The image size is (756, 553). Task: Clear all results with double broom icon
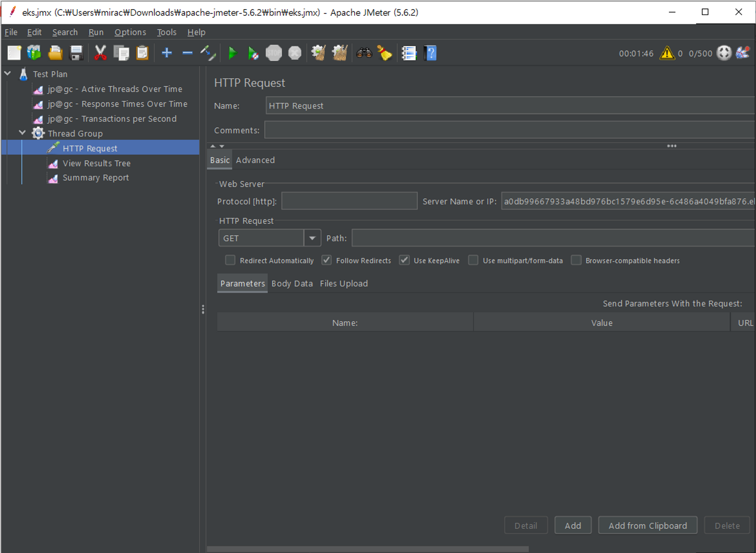pos(340,53)
